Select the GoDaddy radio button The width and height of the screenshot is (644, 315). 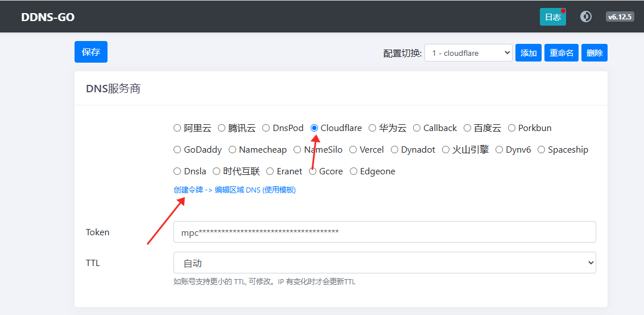pos(177,150)
